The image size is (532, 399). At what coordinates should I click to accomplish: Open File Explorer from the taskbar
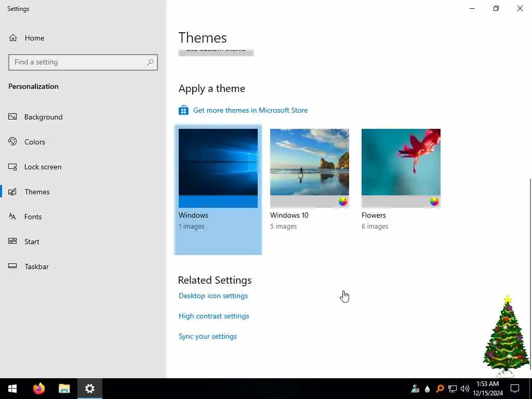tap(64, 389)
